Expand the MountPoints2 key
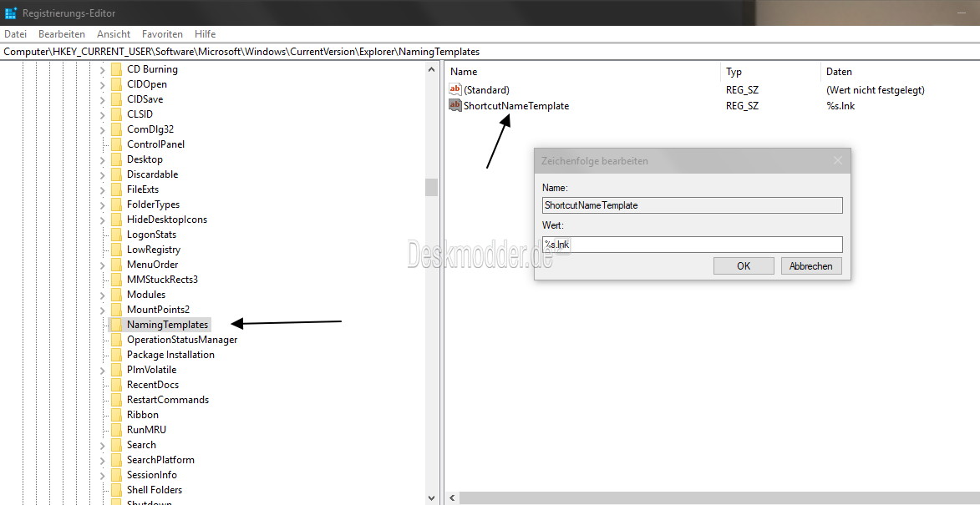The image size is (980, 505). 103,310
